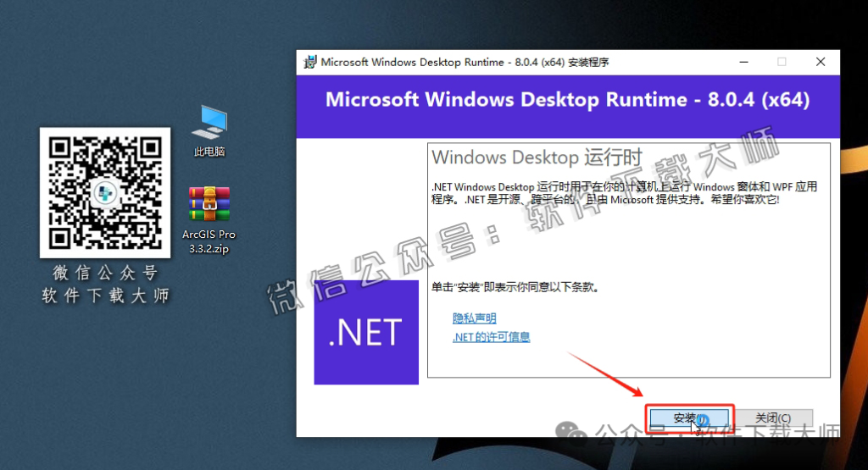The width and height of the screenshot is (868, 470).
Task: Click the '单击"安装"即表示你同意以下条款' text
Action: [x=515, y=287]
